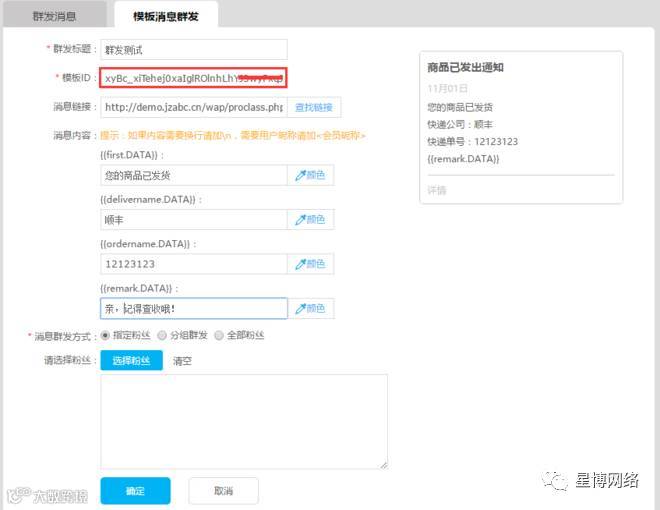Click the {{delivername.DATA}} label

coord(151,199)
